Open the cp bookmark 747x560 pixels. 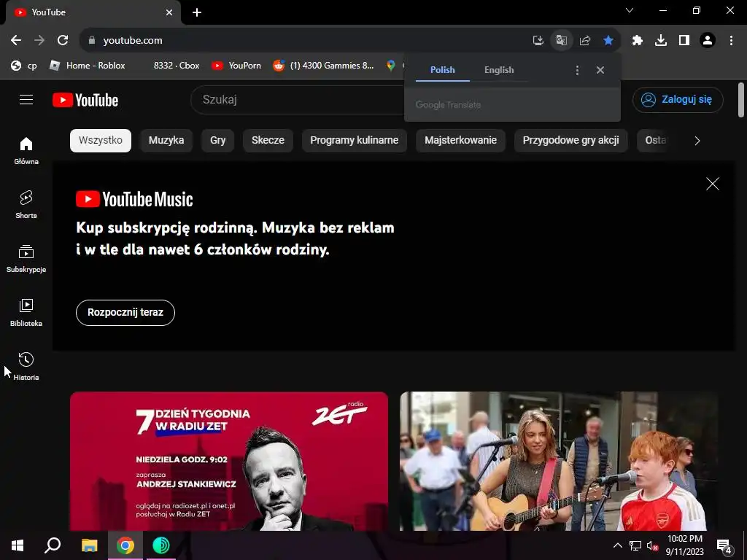[24, 66]
